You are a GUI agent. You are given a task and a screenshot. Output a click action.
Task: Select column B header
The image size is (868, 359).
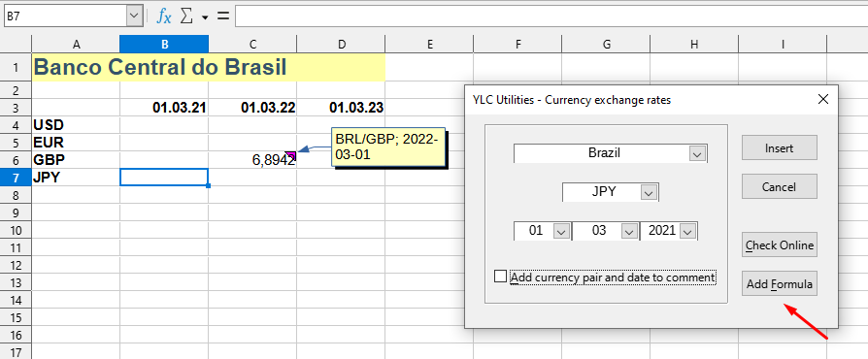[x=164, y=45]
